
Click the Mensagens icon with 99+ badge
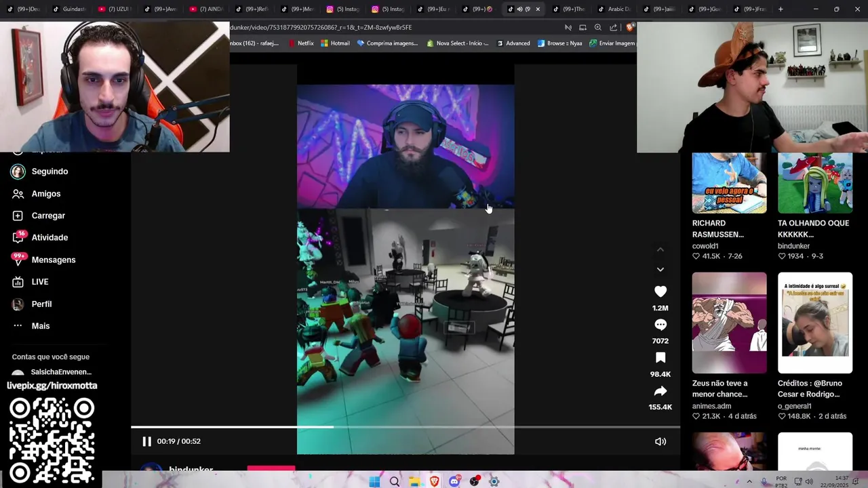[x=18, y=259]
